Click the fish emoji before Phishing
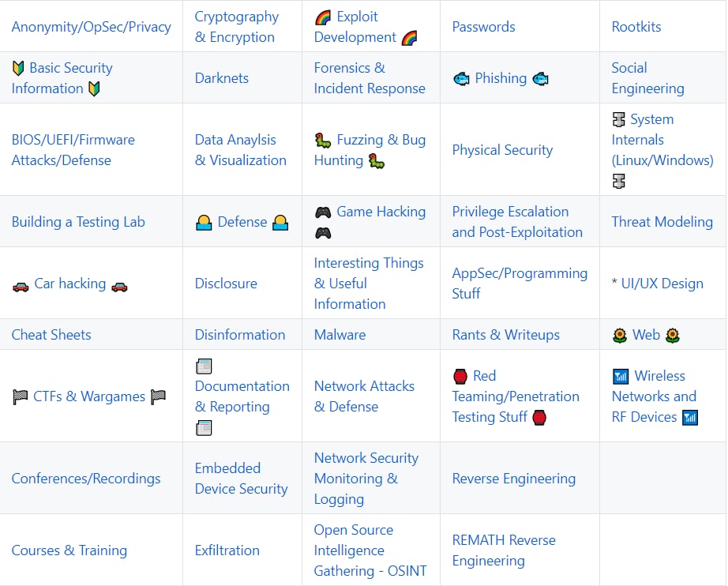The width and height of the screenshot is (728, 586). click(461, 79)
